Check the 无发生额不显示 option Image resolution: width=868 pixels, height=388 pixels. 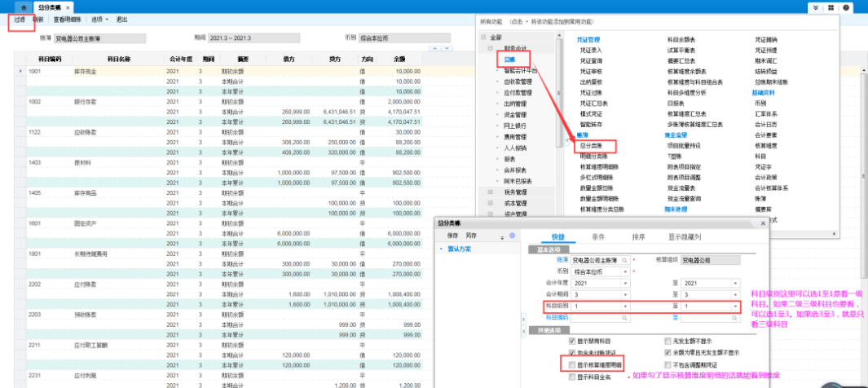click(668, 341)
